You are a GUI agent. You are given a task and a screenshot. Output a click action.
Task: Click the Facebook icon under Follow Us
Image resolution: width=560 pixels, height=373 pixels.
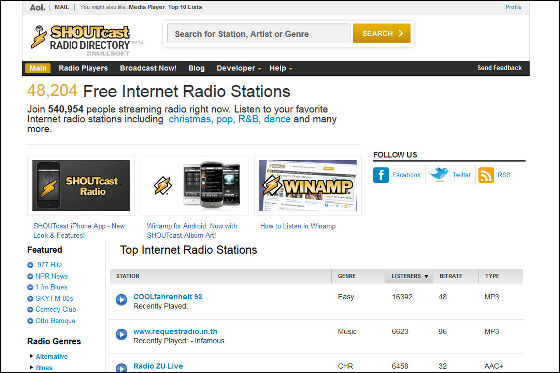(x=381, y=175)
